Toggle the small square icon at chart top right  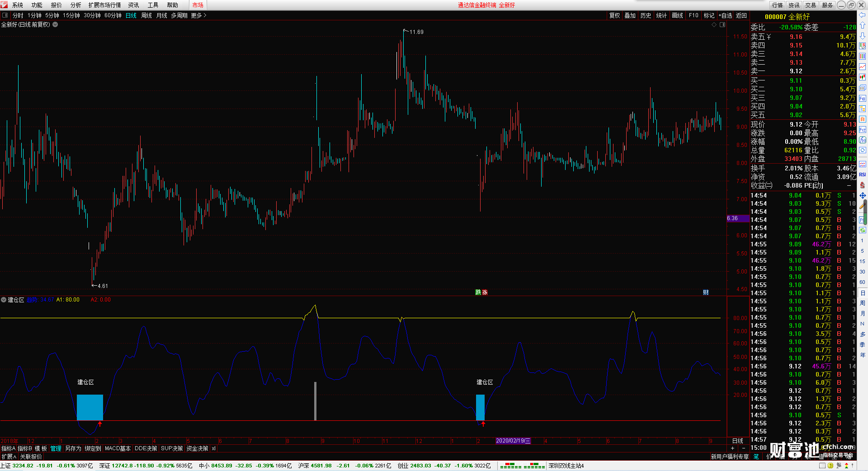pyautogui.click(x=722, y=25)
